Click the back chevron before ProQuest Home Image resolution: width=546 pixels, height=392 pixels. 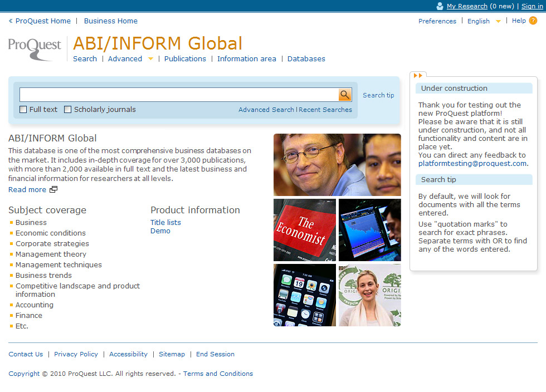pyautogui.click(x=11, y=21)
